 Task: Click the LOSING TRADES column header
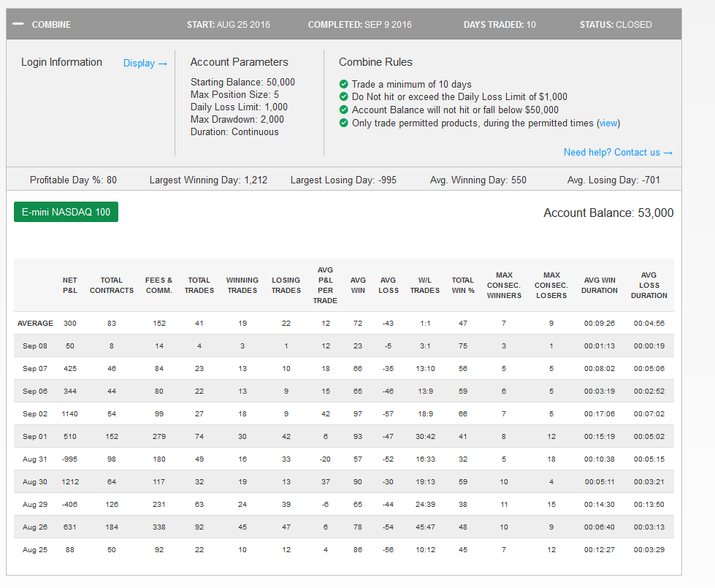point(286,285)
